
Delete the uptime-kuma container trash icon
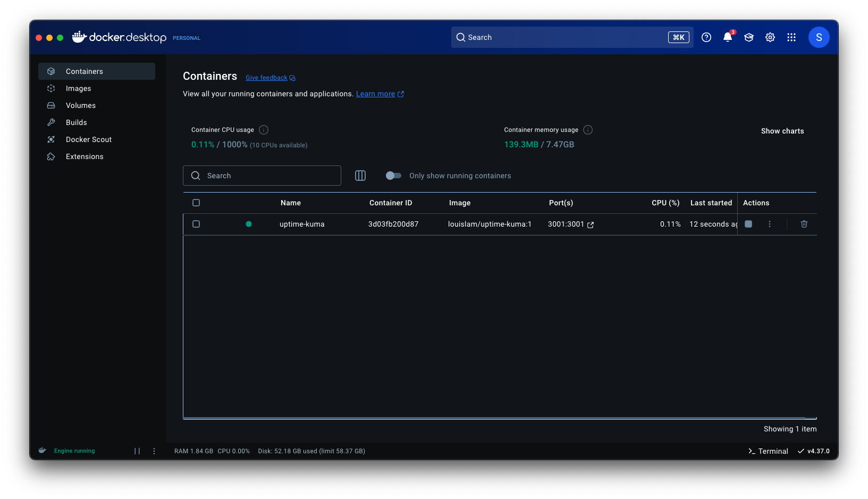(x=804, y=224)
